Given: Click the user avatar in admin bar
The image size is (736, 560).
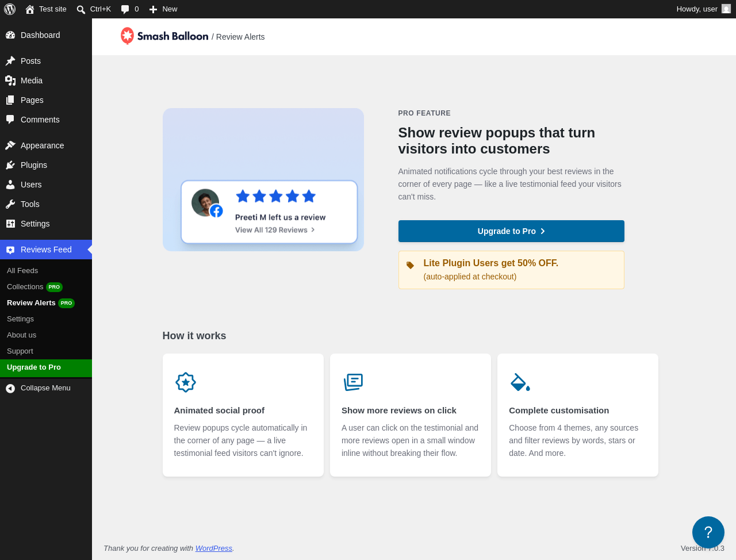Looking at the screenshot, I should 726,9.
